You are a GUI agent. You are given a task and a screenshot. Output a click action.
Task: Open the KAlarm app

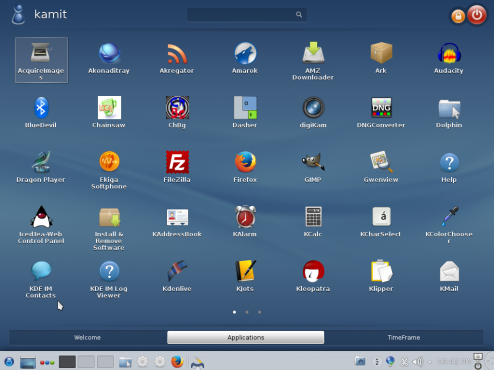(245, 221)
